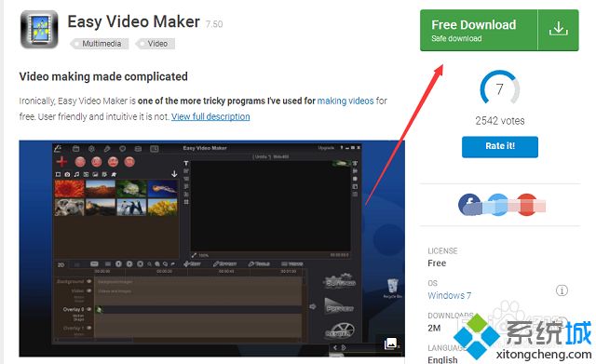The image size is (596, 364).
Task: Follow the making videos link
Action: (345, 101)
